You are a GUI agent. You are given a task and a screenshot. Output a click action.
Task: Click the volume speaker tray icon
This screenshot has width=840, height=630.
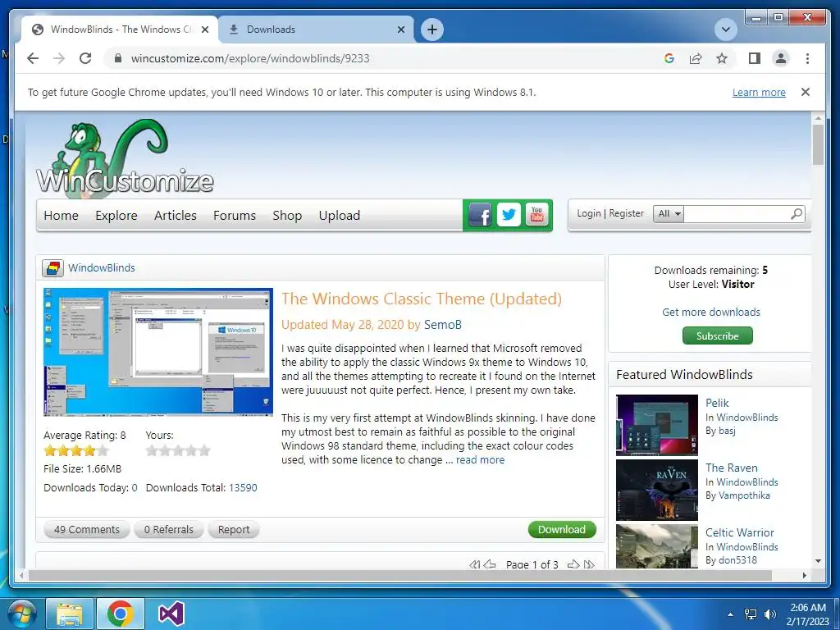pos(769,614)
